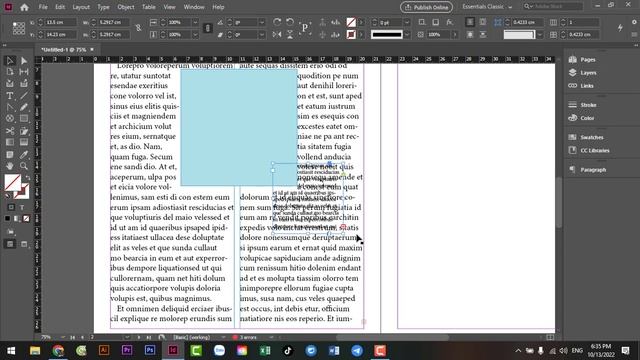Viewport: 640px width, 360px height.
Task: Open the preflight errors dropdown
Action: coord(271,337)
